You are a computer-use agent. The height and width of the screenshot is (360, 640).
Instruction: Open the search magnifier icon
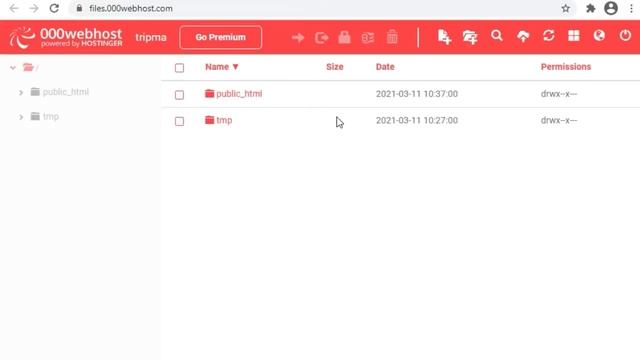(497, 36)
